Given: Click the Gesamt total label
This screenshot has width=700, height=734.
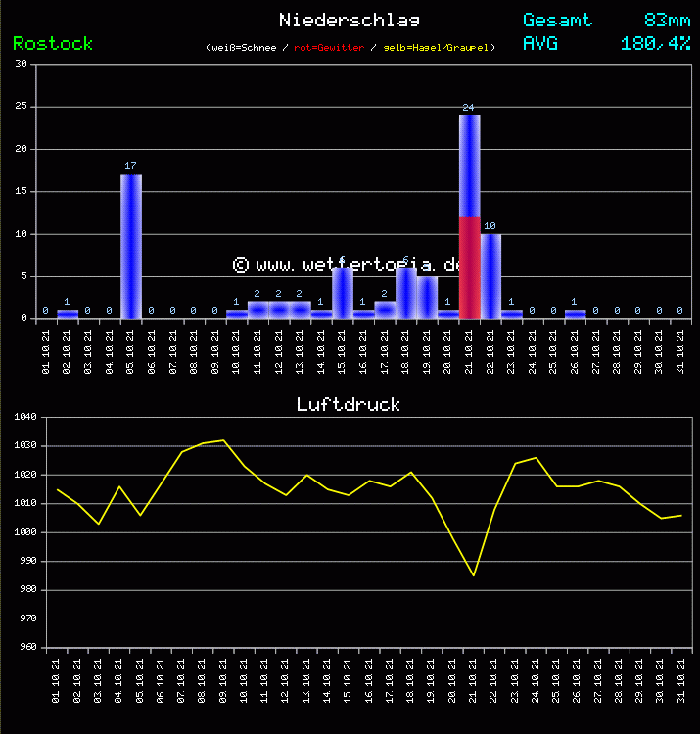Looking at the screenshot, I should [557, 20].
